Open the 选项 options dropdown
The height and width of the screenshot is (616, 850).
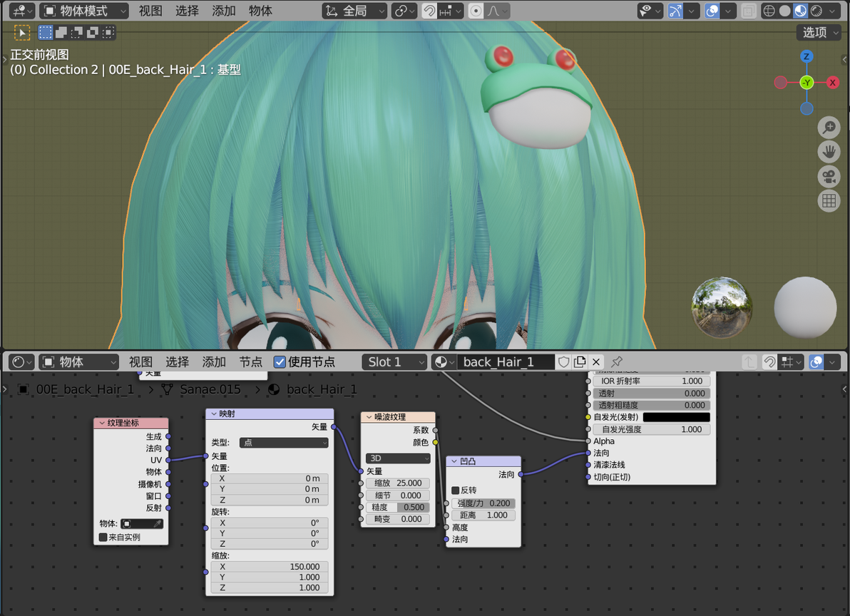tap(819, 33)
